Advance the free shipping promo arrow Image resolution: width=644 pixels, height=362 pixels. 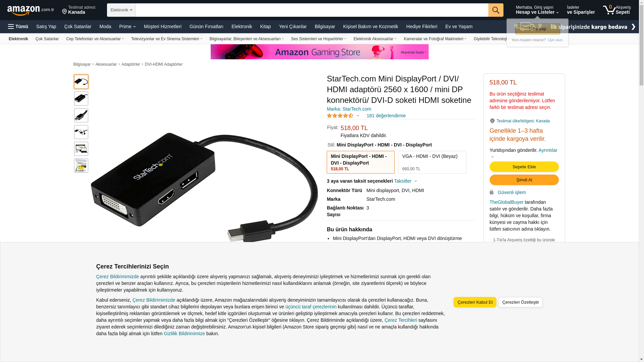633,26
